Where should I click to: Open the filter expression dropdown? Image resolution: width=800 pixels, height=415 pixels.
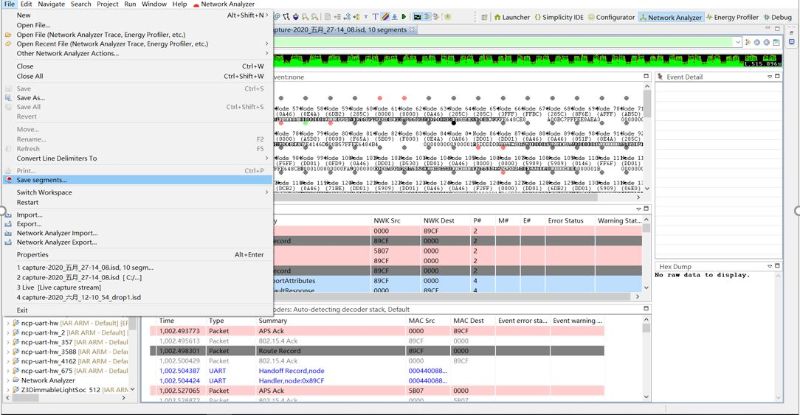click(737, 42)
